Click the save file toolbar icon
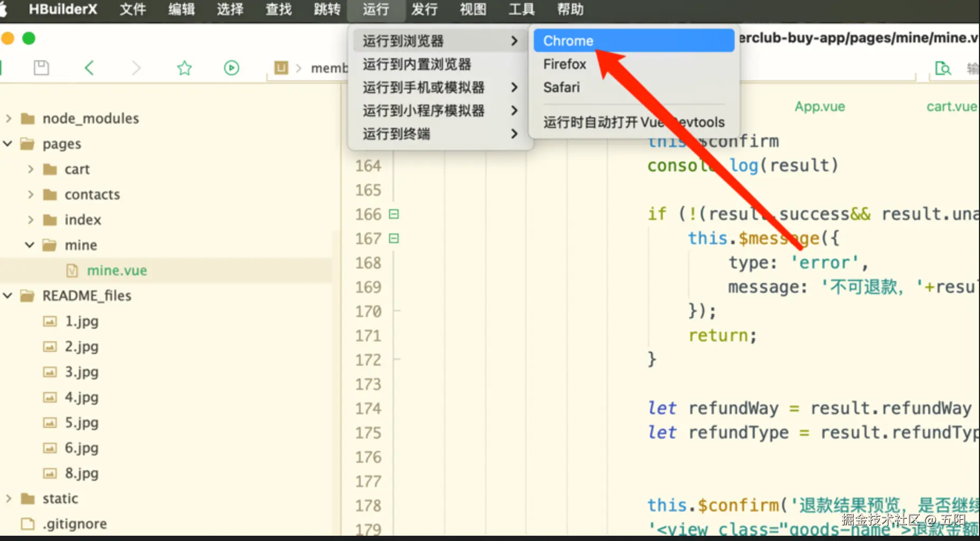The width and height of the screenshot is (980, 541). [41, 68]
